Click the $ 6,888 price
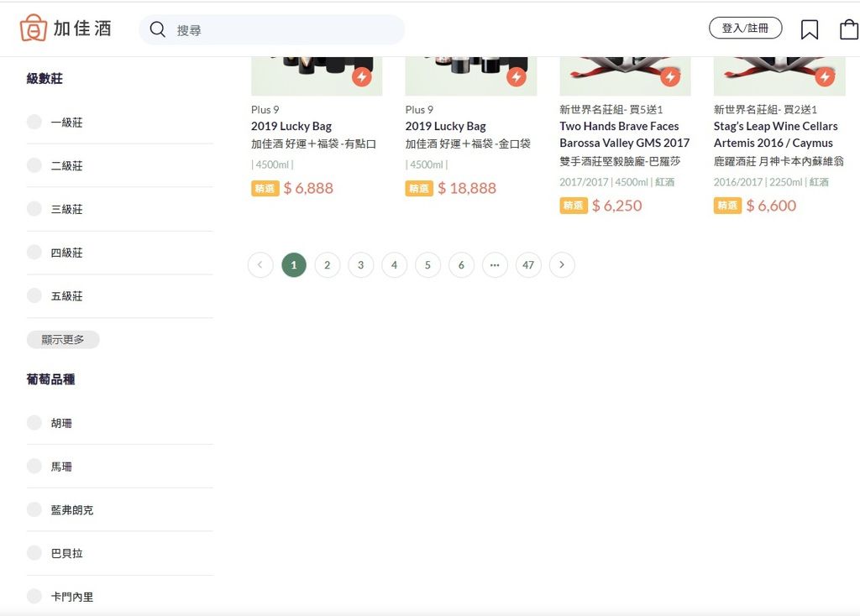This screenshot has width=860, height=616. click(x=308, y=189)
